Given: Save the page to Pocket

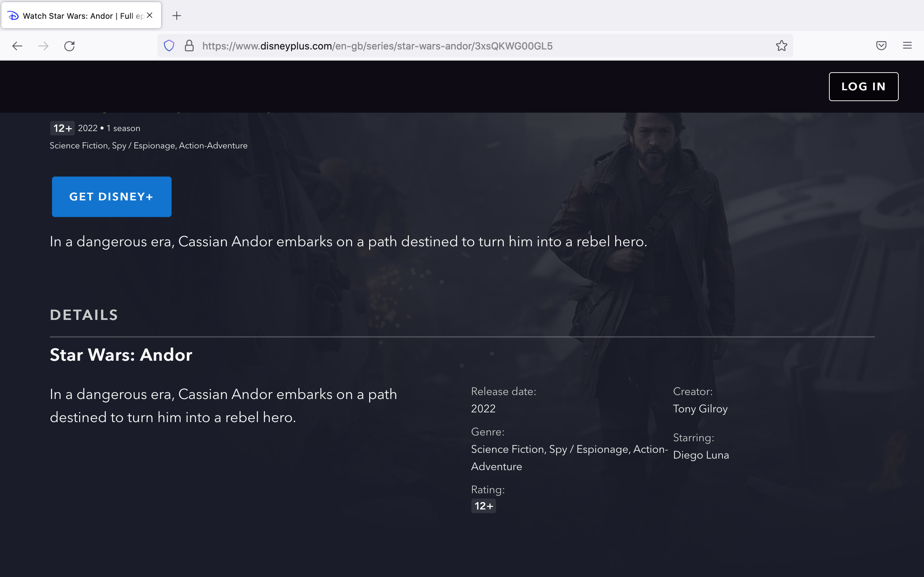Looking at the screenshot, I should 881,46.
